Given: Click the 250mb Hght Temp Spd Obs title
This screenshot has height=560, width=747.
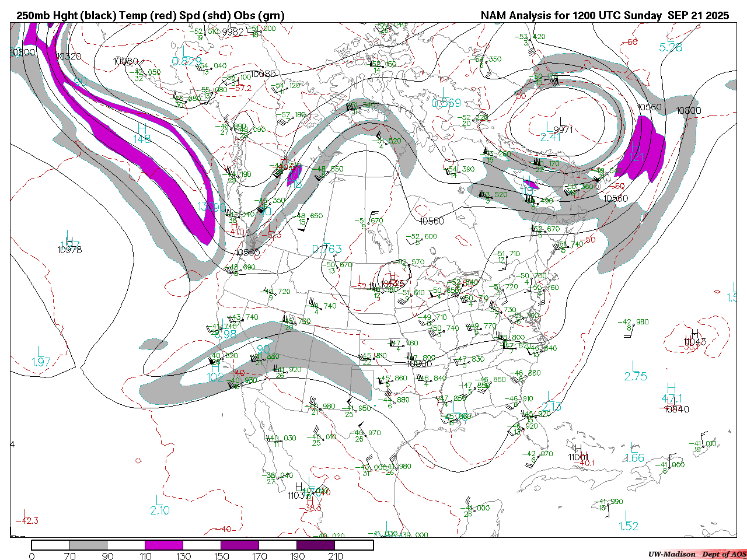Looking at the screenshot, I should tap(151, 16).
